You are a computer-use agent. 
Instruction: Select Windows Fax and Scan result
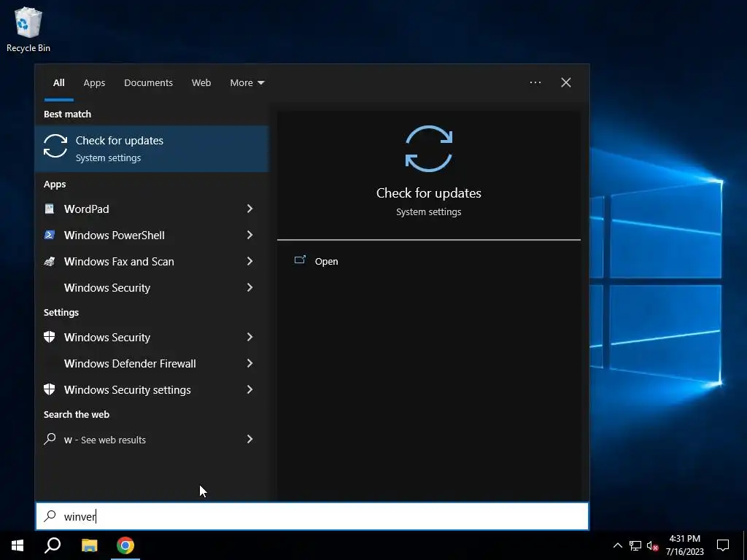pyautogui.click(x=152, y=261)
